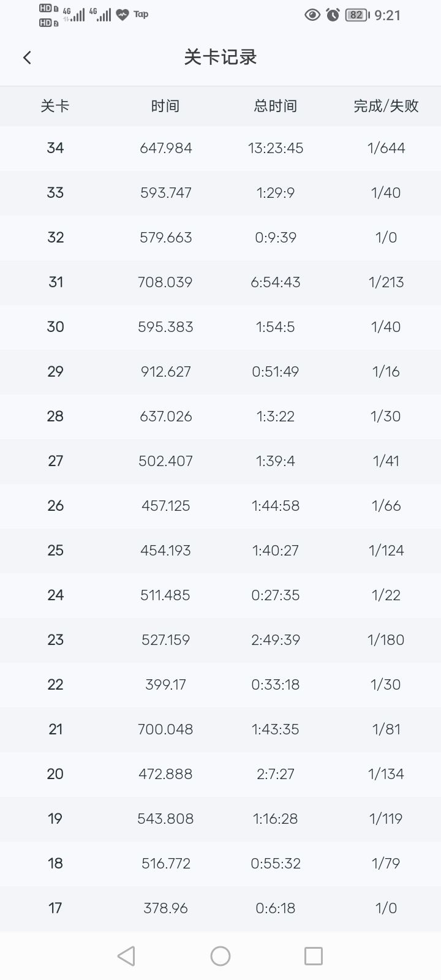The image size is (441, 980).
Task: Tap the alarm clock status icon
Action: (333, 15)
